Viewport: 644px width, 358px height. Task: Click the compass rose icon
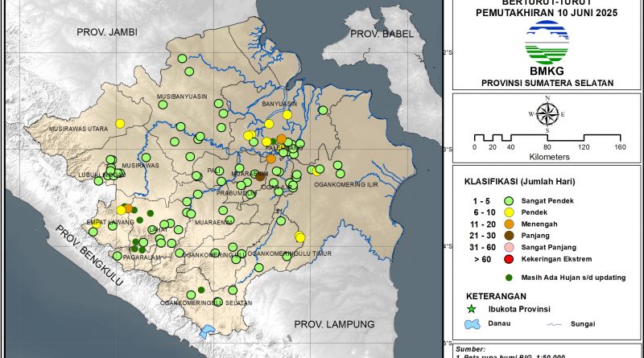tap(547, 114)
